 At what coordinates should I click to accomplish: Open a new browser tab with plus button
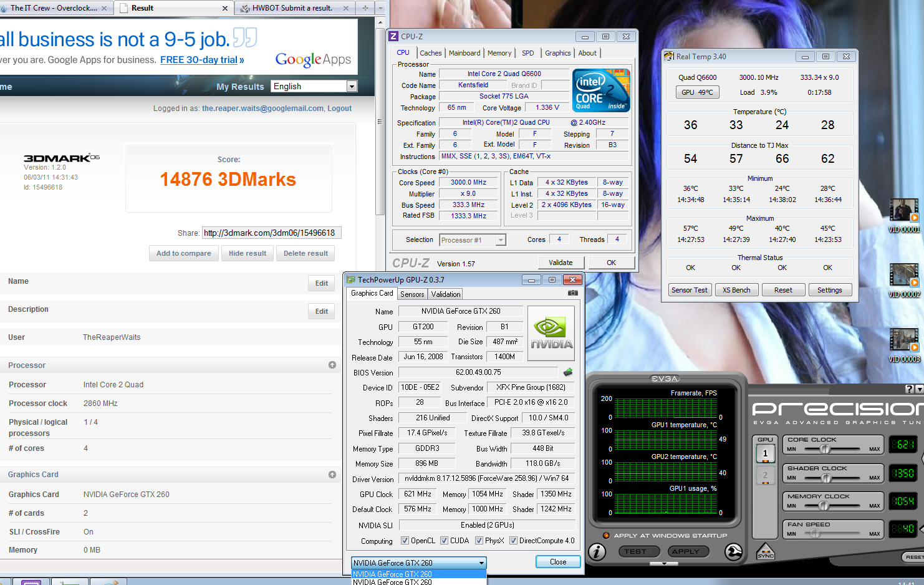coord(365,8)
